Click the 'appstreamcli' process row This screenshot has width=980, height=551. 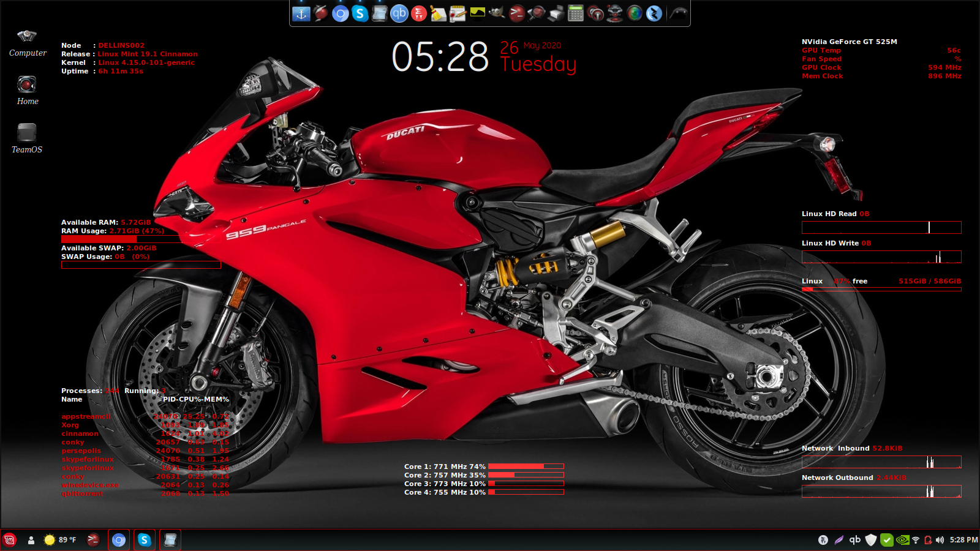click(x=145, y=416)
